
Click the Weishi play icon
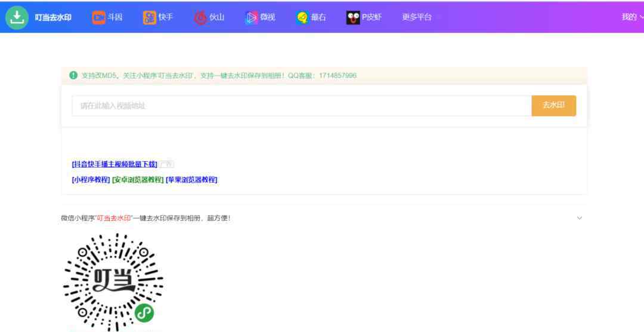pos(252,17)
